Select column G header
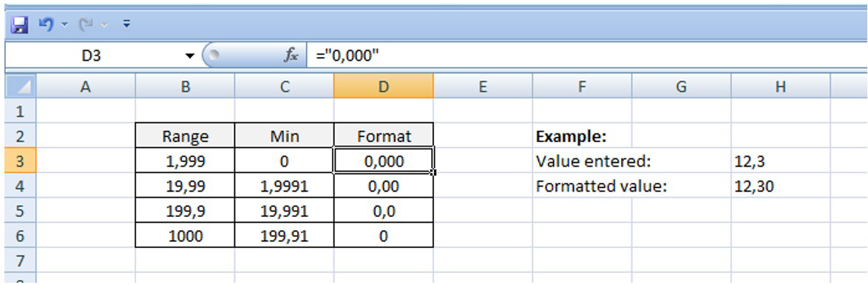The height and width of the screenshot is (285, 868). tap(681, 87)
